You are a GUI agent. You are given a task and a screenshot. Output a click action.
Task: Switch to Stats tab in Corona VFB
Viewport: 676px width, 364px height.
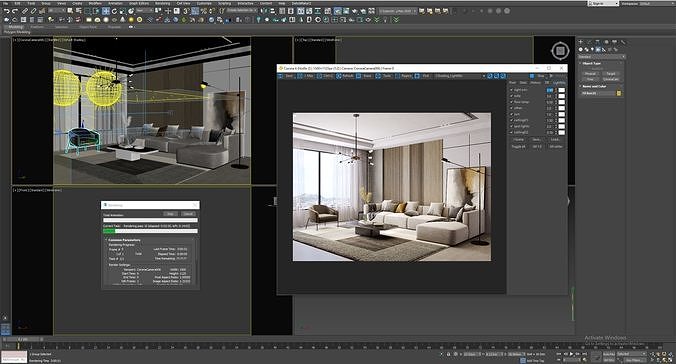[523, 82]
